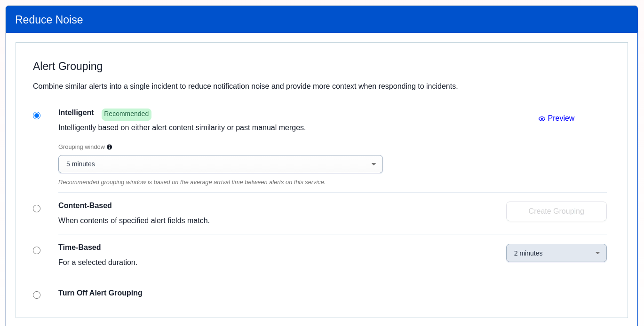The width and height of the screenshot is (644, 326).
Task: Click the Reduce Noise panel header
Action: [49, 20]
